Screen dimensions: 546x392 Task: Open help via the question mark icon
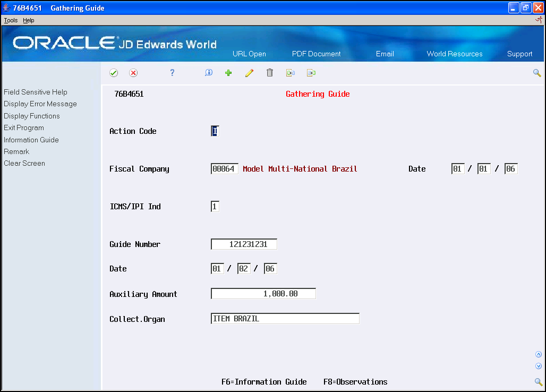click(172, 72)
